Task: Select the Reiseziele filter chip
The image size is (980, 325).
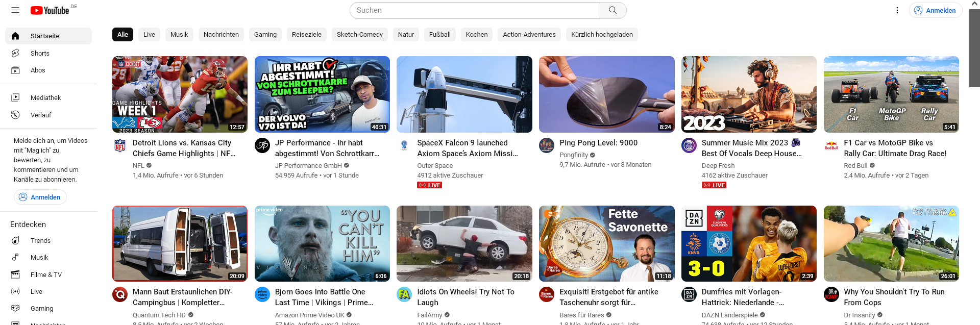Action: pyautogui.click(x=307, y=34)
